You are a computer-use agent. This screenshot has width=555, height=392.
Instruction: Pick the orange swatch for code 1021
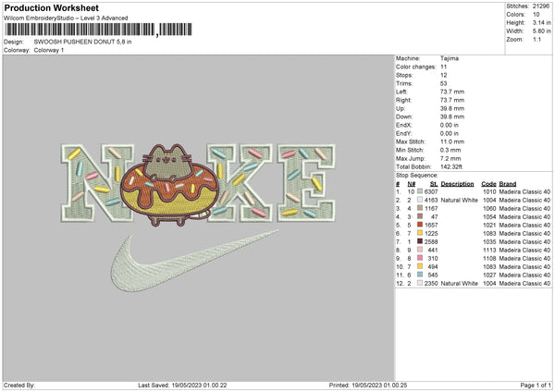420,225
